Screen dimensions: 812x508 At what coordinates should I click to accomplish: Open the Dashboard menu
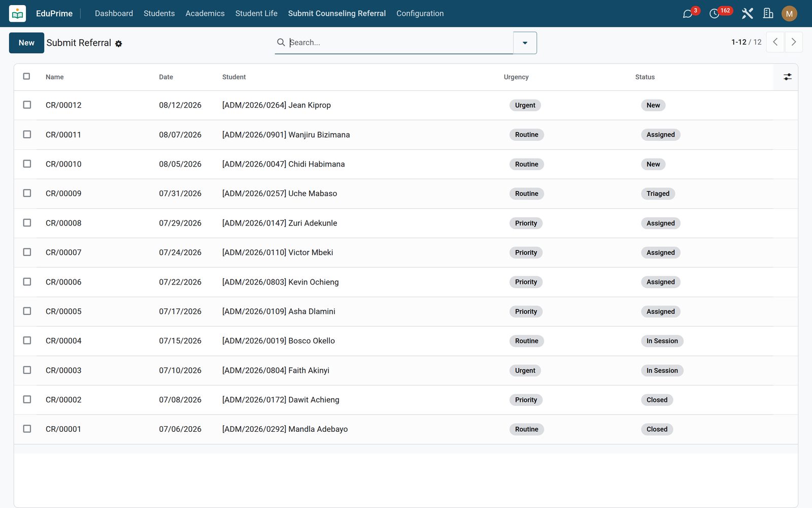click(x=114, y=14)
